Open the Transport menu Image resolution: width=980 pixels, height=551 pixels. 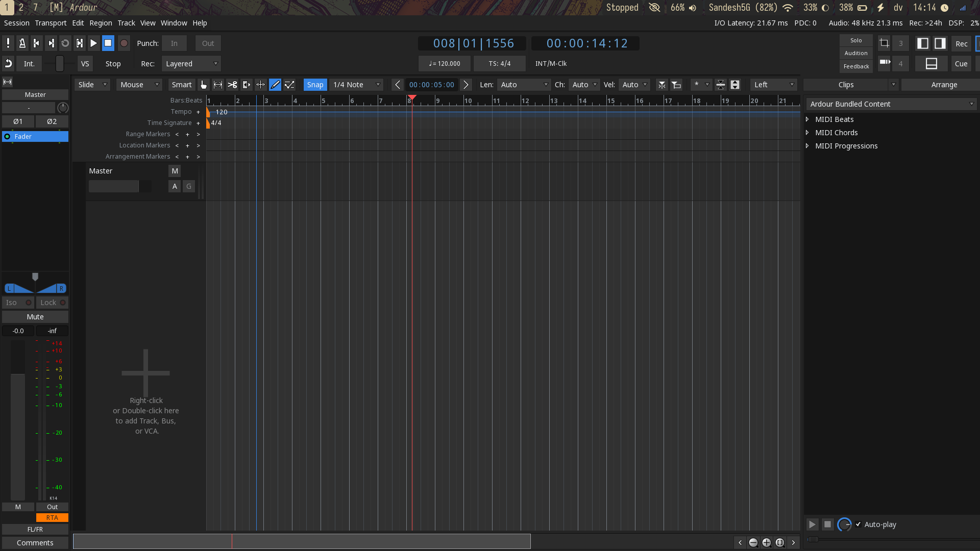pyautogui.click(x=51, y=23)
